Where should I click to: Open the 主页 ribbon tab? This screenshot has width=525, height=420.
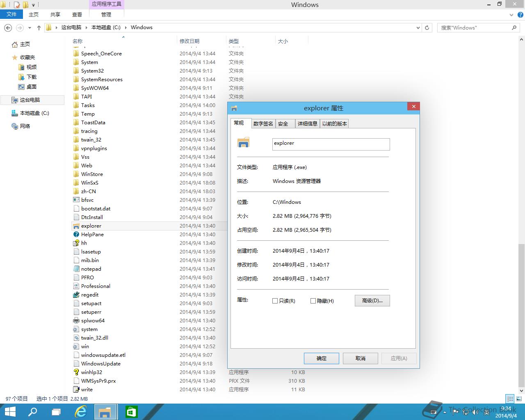click(x=34, y=14)
